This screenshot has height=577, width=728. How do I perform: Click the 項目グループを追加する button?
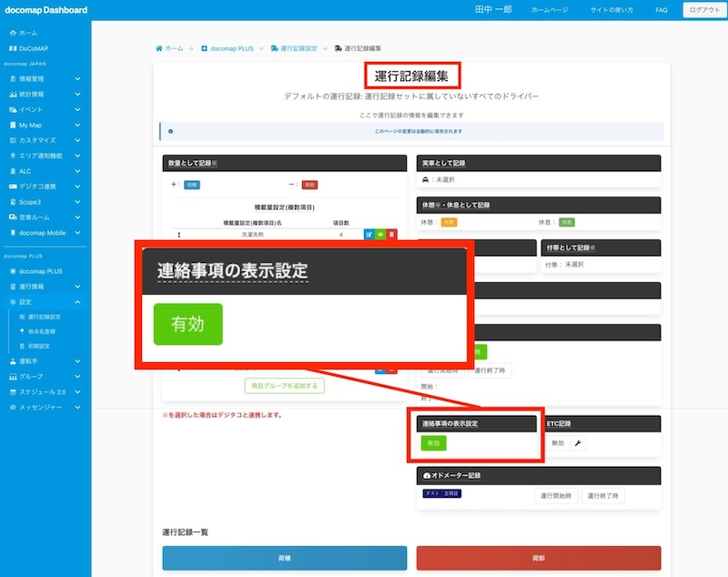[284, 386]
